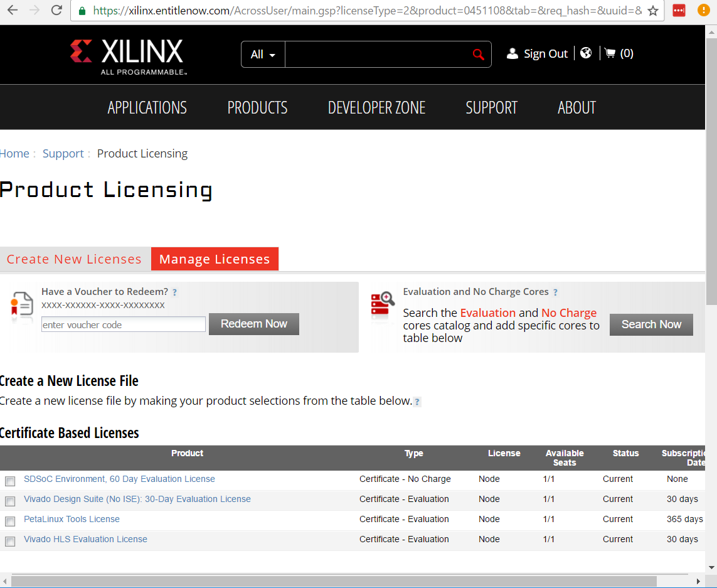Click the user profile silhouette icon
Image resolution: width=717 pixels, height=588 pixels.
[512, 53]
